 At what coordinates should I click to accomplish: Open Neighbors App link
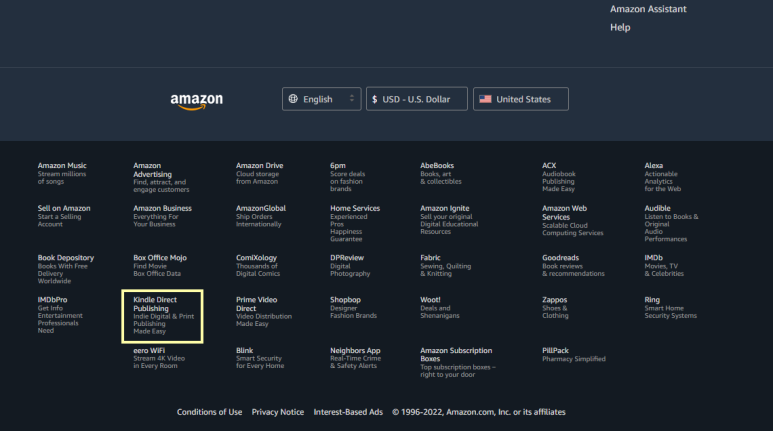[355, 358]
